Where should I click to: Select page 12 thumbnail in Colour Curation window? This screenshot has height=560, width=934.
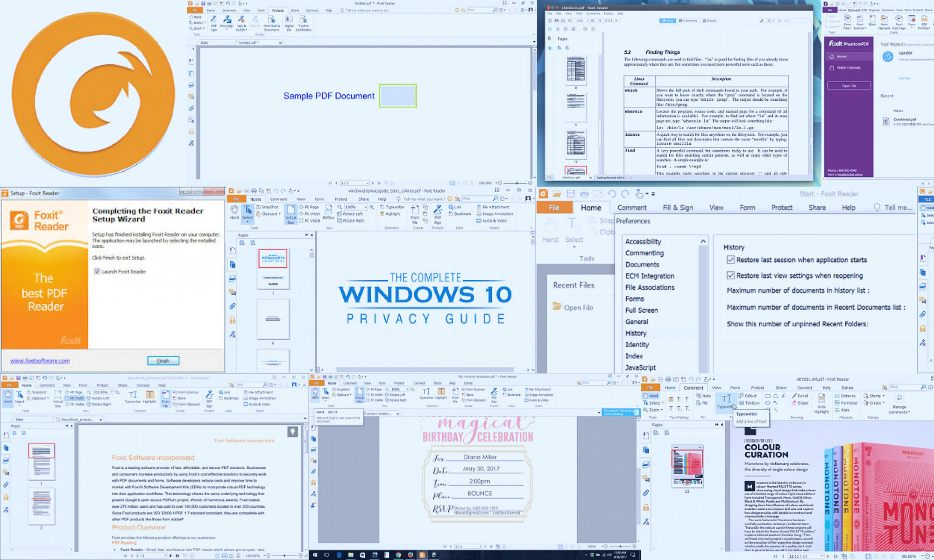pyautogui.click(x=687, y=466)
